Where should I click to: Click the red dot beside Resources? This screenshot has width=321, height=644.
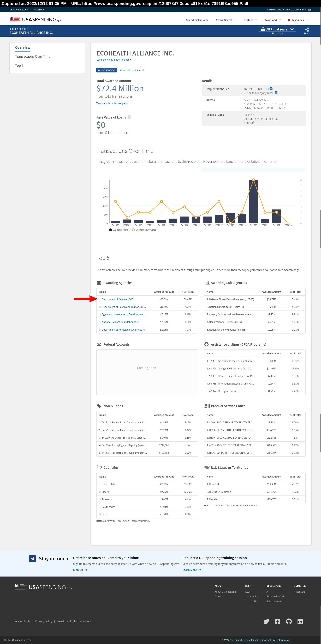point(289,20)
